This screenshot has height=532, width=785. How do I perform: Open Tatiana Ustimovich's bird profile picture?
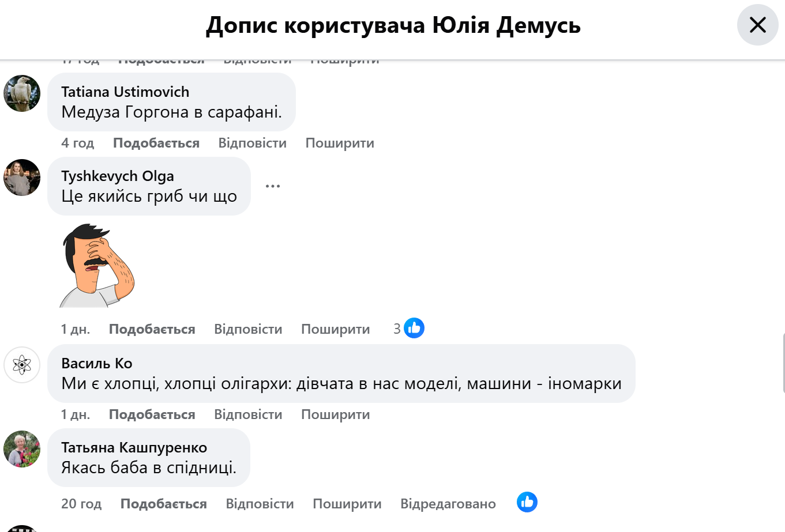(x=22, y=93)
